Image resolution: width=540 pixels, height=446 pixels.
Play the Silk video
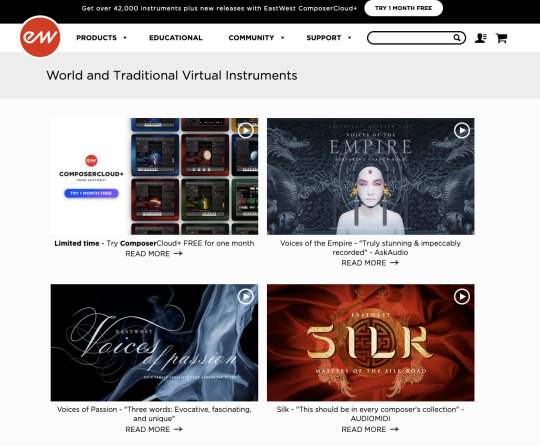(462, 297)
